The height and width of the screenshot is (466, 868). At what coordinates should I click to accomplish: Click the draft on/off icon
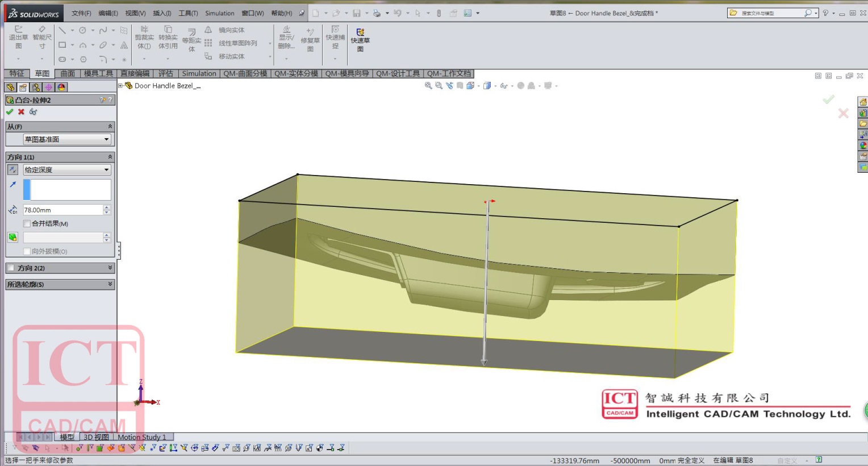pos(12,238)
